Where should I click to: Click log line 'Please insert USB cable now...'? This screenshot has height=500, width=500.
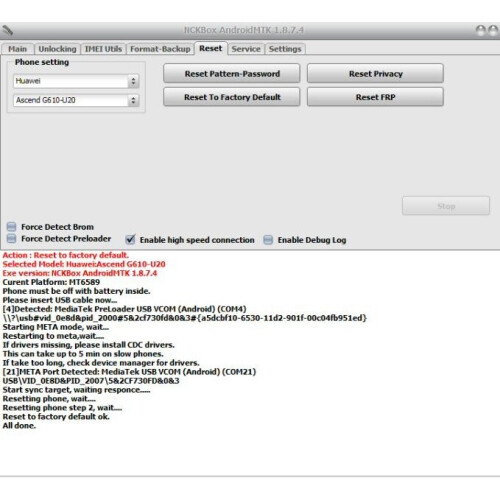60,300
